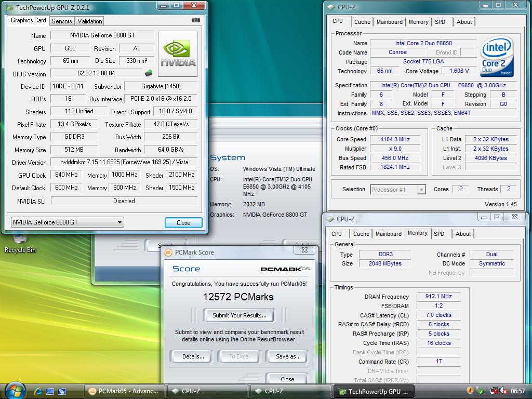Click the Shaders value 112 Unified
Screen dimensions: 532x399
(79, 111)
